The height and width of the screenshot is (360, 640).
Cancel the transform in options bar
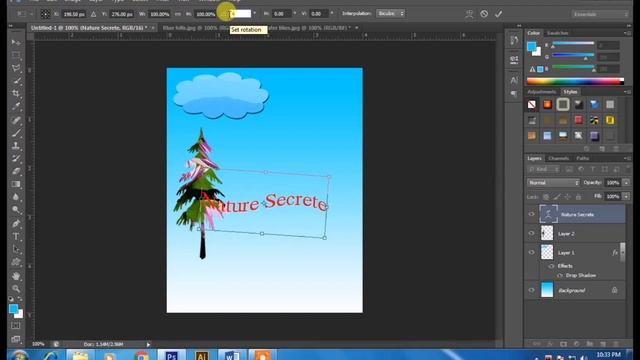[x=484, y=14]
